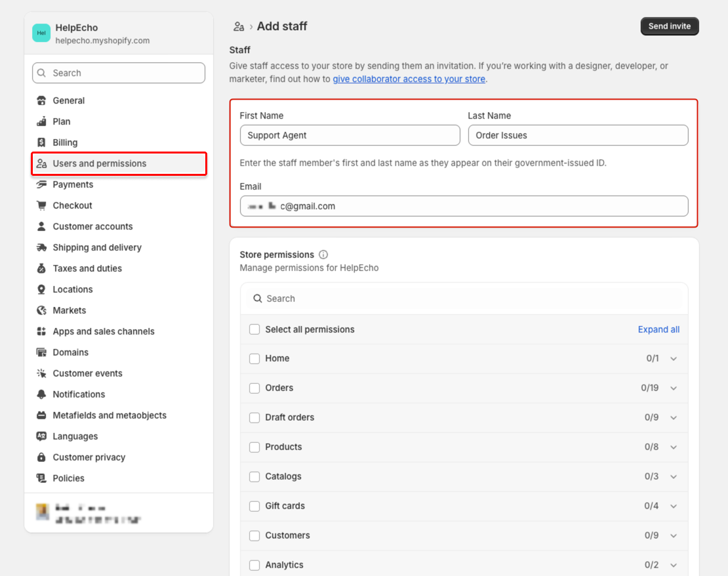Tick the Gift cards permission checkbox
The image size is (728, 576).
click(254, 506)
